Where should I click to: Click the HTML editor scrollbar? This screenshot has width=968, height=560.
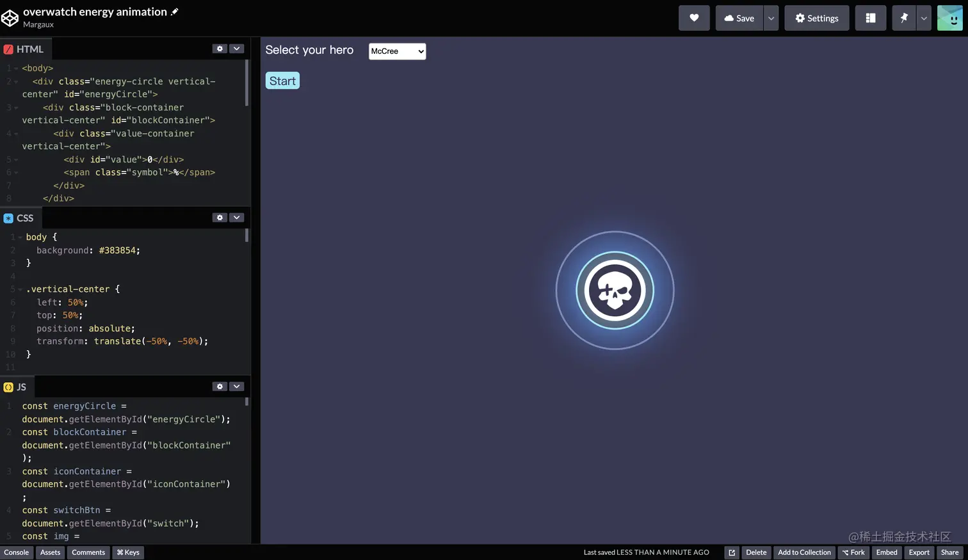coord(247,83)
